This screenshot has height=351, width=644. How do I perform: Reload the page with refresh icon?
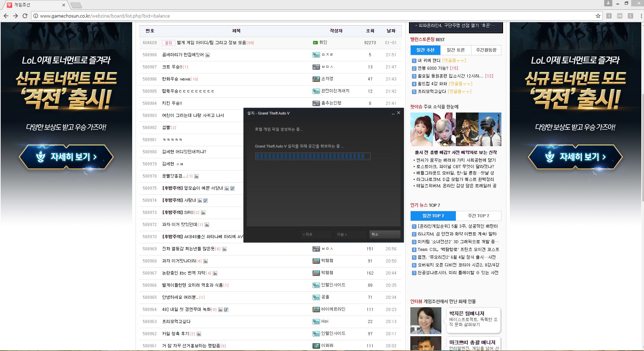25,16
